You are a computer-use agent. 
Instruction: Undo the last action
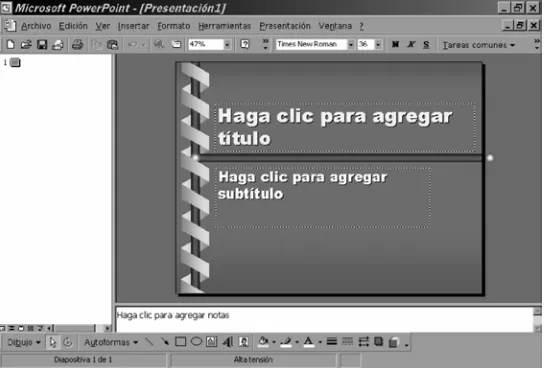point(132,45)
